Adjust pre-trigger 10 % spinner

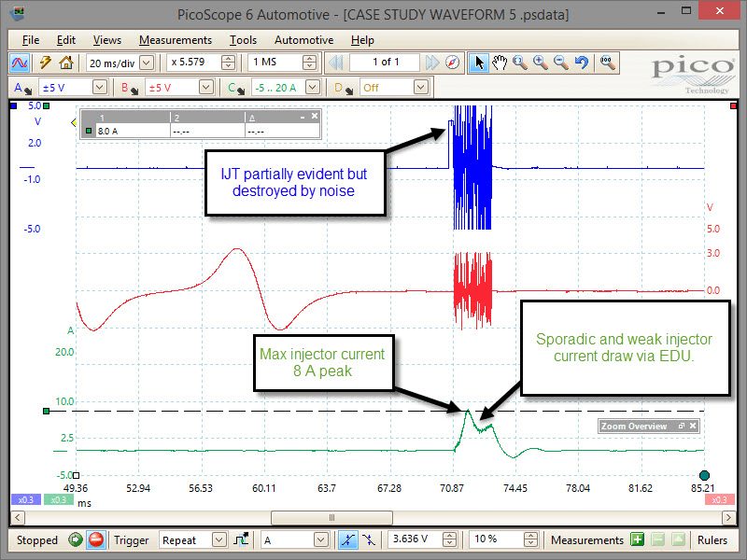point(530,539)
